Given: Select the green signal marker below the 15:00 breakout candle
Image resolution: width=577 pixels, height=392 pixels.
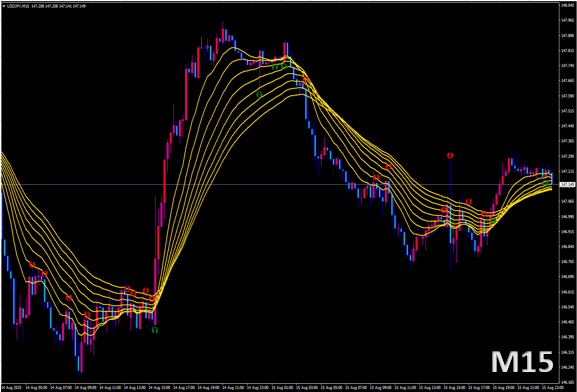Looking at the screenshot, I should click(155, 330).
